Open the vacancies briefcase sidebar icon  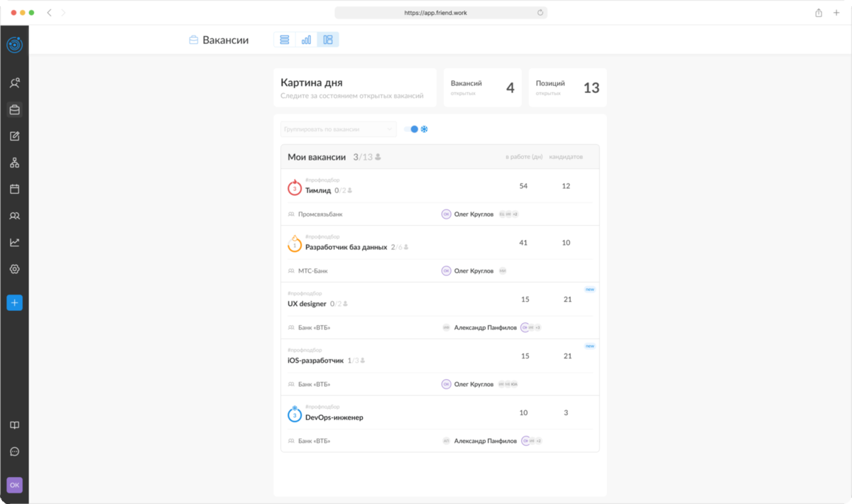pos(14,110)
